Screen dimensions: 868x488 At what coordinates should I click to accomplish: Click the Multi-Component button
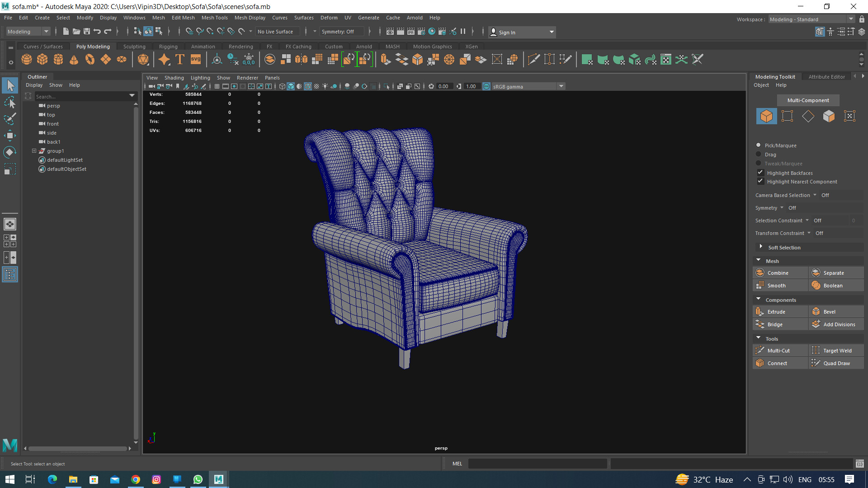(808, 100)
